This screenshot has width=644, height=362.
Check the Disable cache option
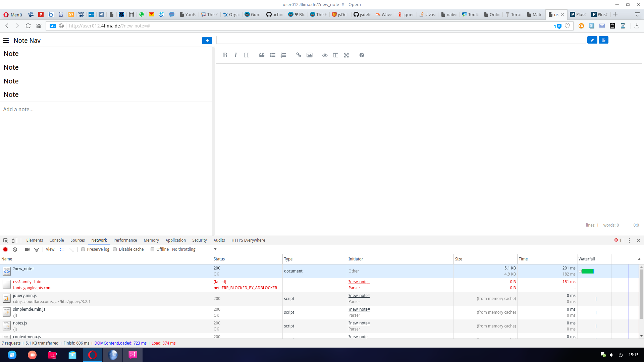(115, 249)
